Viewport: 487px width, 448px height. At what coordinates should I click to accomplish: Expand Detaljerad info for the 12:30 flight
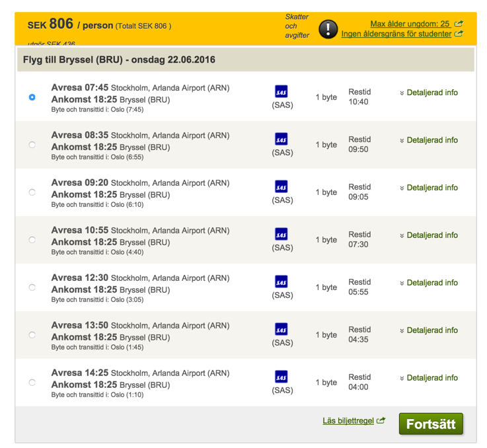[x=429, y=283]
